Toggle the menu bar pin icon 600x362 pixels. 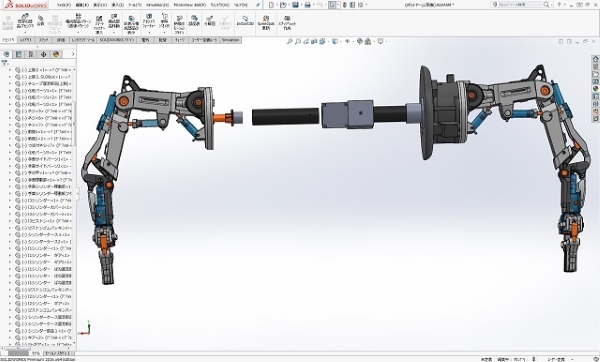(x=258, y=5)
